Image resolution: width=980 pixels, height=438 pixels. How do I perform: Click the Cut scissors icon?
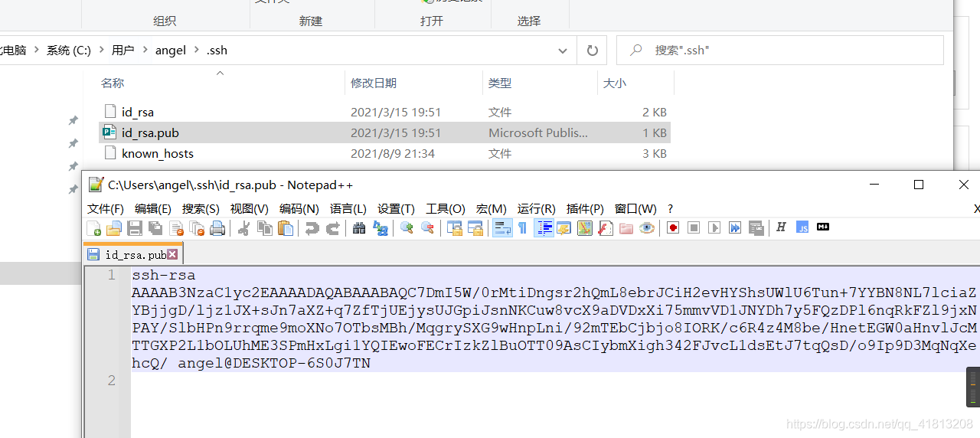point(244,228)
